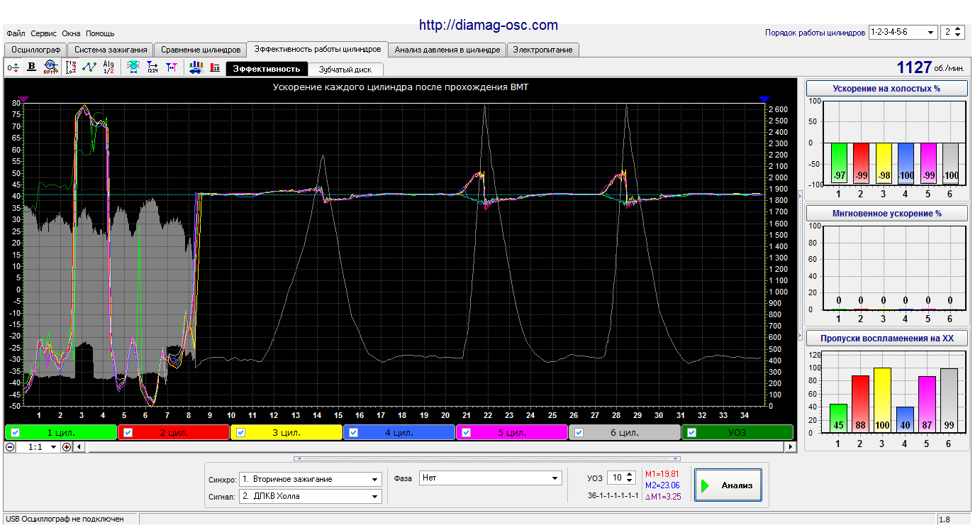Click the zero-offset arrows toolbar icon
Image resolution: width=980 pixels, height=528 pixels.
pos(12,67)
